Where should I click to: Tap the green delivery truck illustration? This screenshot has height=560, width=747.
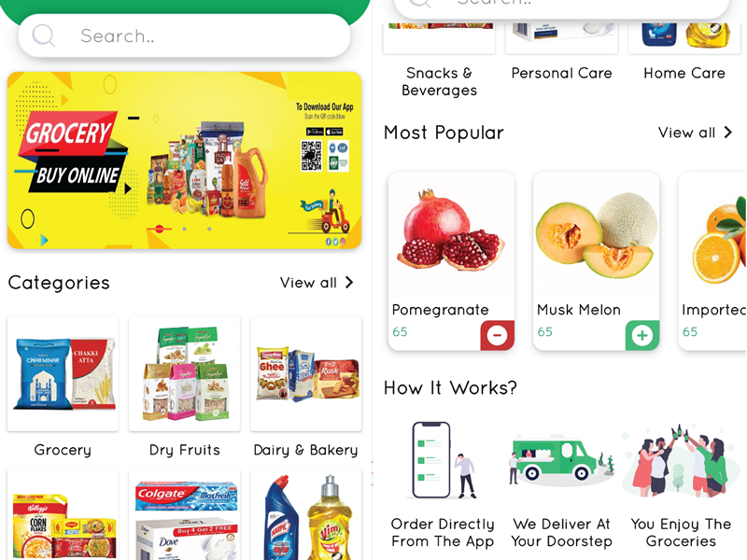[x=561, y=459]
